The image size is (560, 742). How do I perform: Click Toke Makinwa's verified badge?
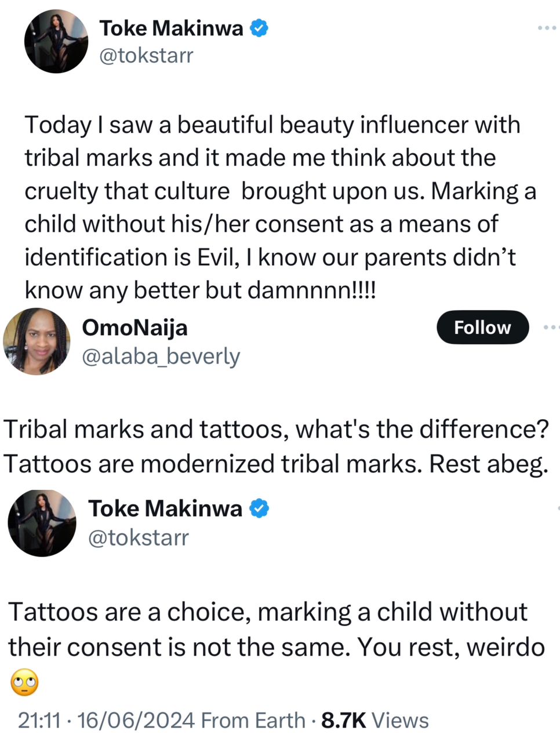click(x=259, y=27)
